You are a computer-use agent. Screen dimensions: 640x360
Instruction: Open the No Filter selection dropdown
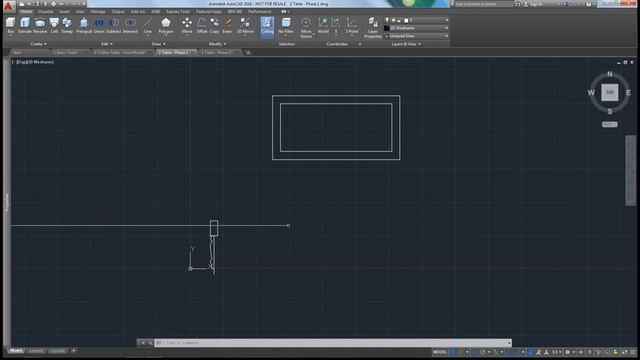[x=286, y=26]
